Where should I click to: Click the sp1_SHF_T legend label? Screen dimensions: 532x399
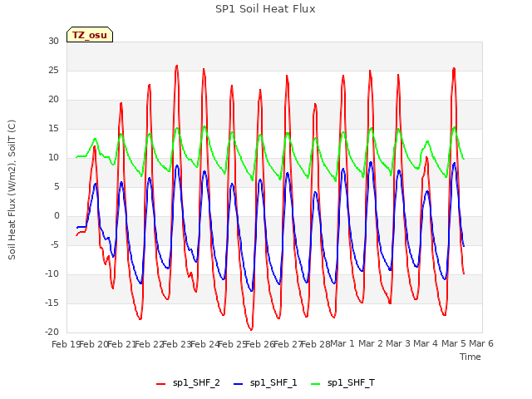[351, 383]
